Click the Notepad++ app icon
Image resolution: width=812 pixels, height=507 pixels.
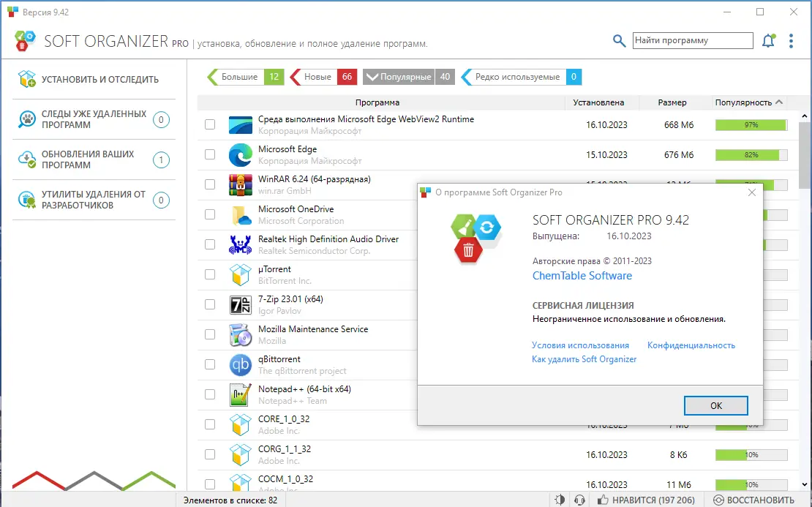coord(240,394)
